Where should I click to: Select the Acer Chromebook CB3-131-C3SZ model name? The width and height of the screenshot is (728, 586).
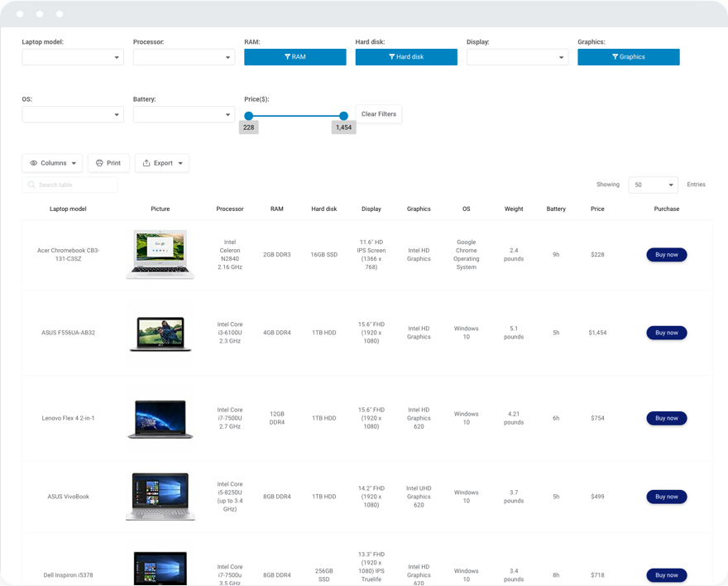pyautogui.click(x=68, y=254)
